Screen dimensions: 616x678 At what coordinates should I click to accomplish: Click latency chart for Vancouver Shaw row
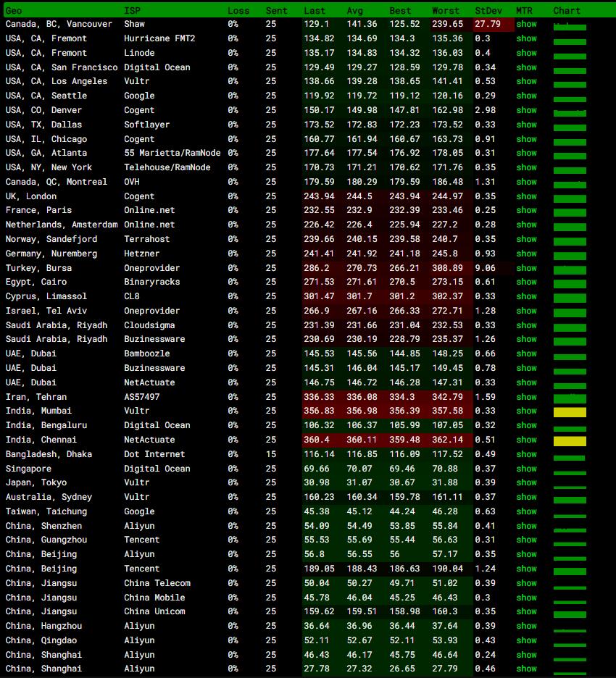coord(570,27)
